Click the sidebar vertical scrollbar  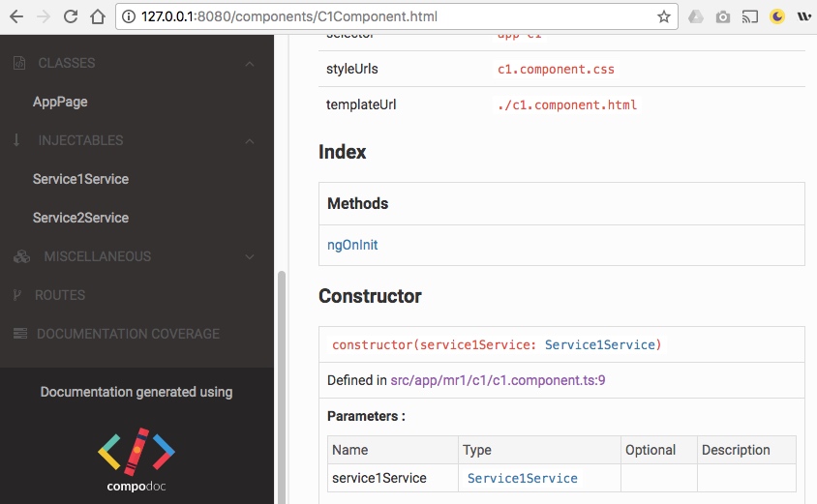(x=282, y=387)
